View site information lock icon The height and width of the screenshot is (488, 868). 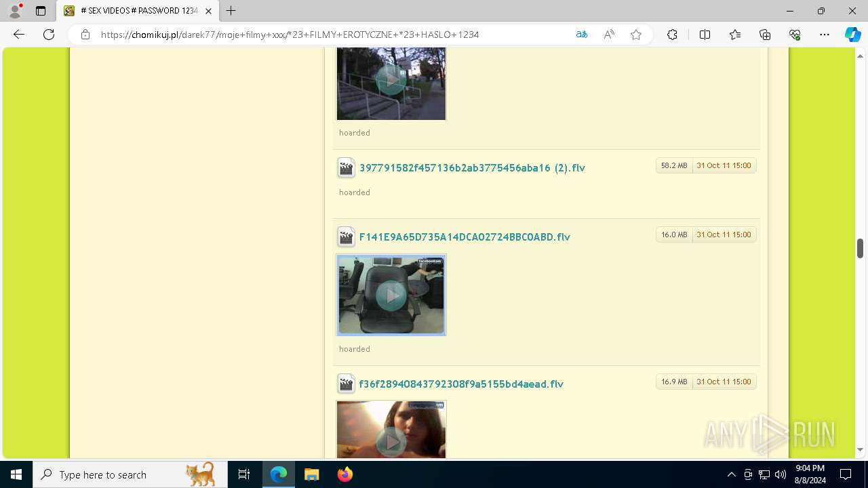point(85,35)
